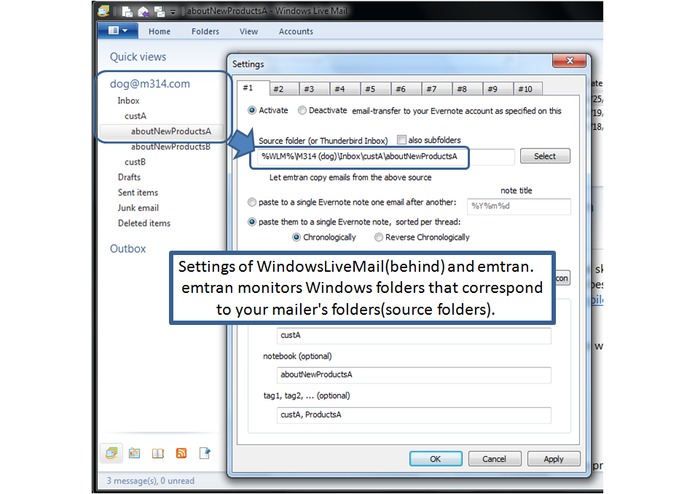Screen dimensions: 695x494
Task: Select the aboutNewProductsA folder
Action: [x=171, y=131]
